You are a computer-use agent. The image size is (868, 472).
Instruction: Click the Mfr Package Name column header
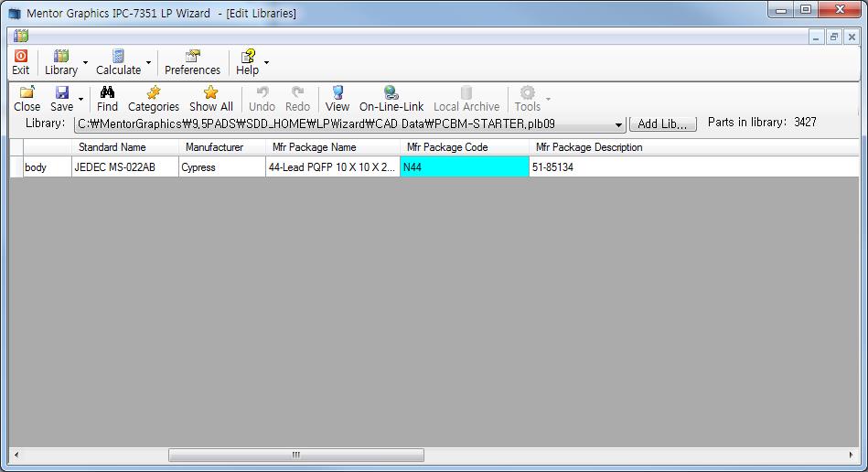333,147
